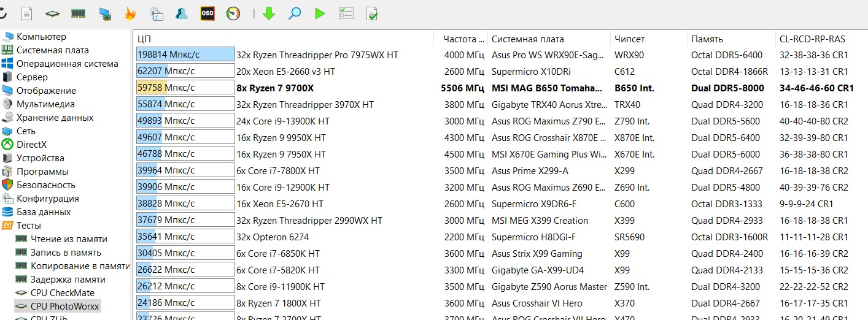The height and width of the screenshot is (320, 868).
Task: Select 20x Xeon E5-2660 v3 HT row
Action: [x=285, y=72]
